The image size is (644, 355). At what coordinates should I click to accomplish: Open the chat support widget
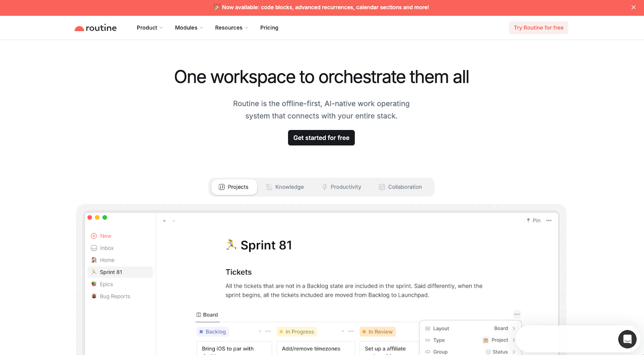627,339
